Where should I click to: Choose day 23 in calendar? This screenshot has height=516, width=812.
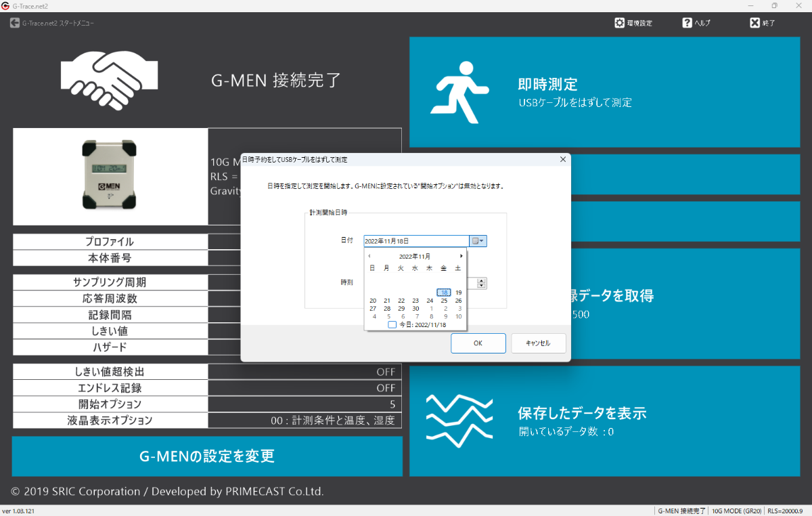click(415, 301)
